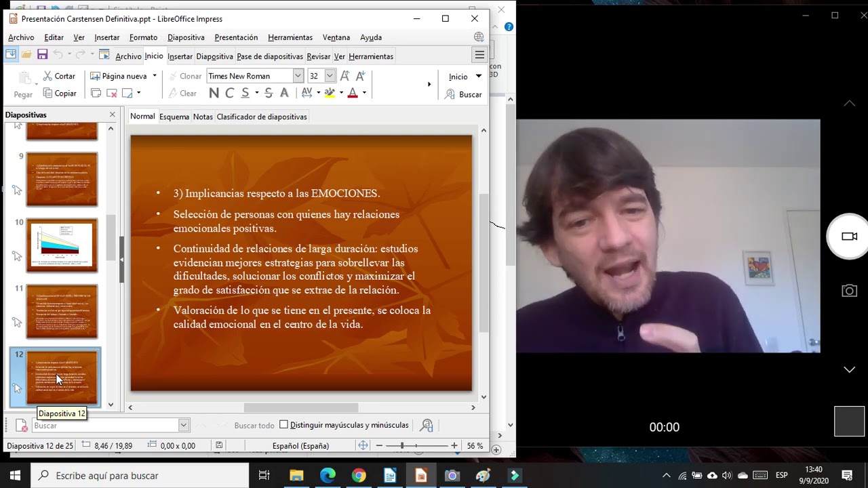Switch to Pase de diapositivas ribbon tab

(x=270, y=56)
